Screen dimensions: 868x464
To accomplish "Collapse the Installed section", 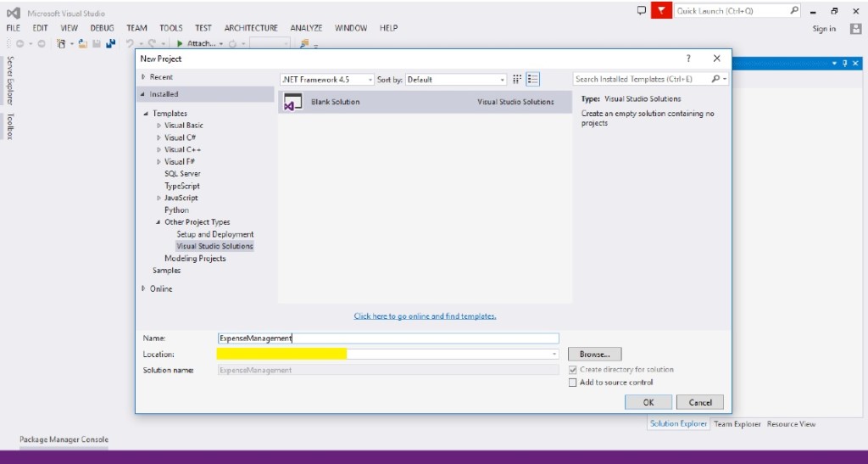I will pyautogui.click(x=142, y=94).
